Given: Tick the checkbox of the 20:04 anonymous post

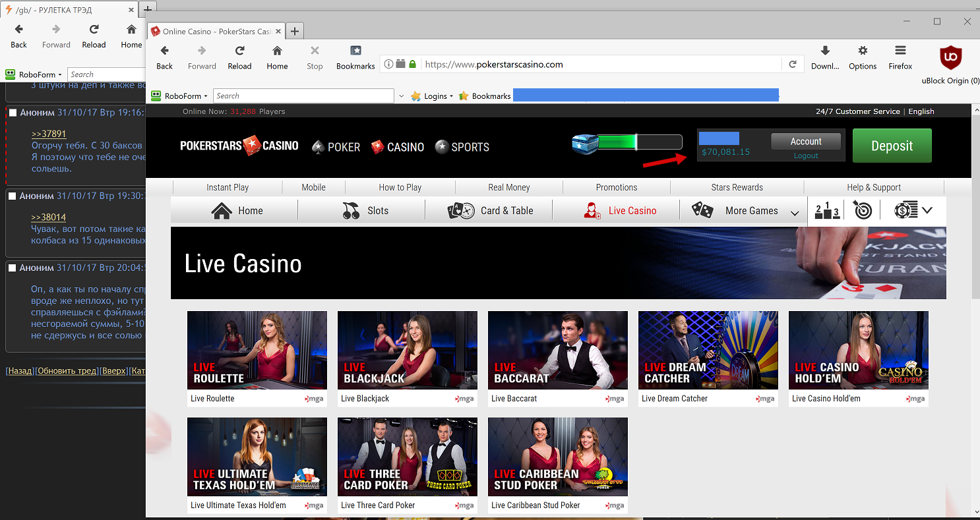Looking at the screenshot, I should [x=13, y=268].
